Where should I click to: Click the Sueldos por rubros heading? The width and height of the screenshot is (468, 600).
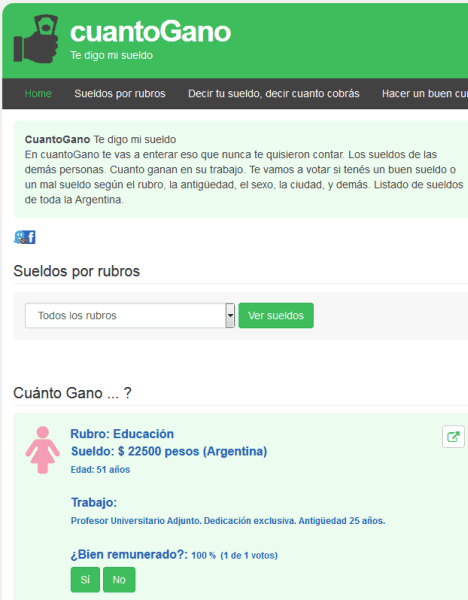coord(77,271)
